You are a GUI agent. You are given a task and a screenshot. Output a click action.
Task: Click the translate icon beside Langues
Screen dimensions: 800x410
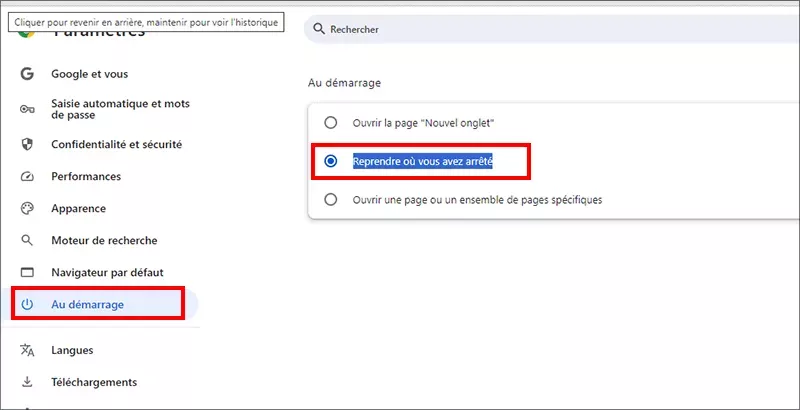[28, 350]
